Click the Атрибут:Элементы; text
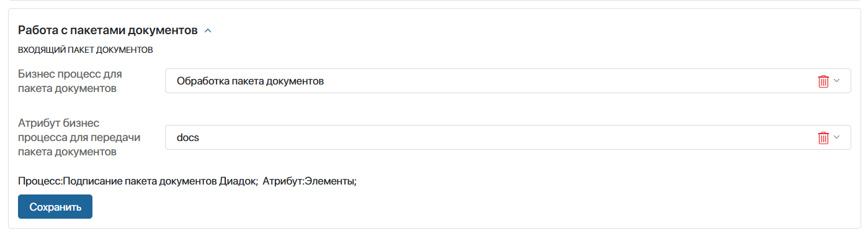 coord(310,182)
